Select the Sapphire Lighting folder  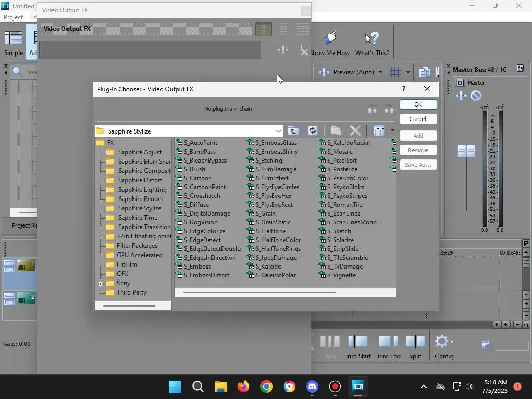pyautogui.click(x=142, y=189)
